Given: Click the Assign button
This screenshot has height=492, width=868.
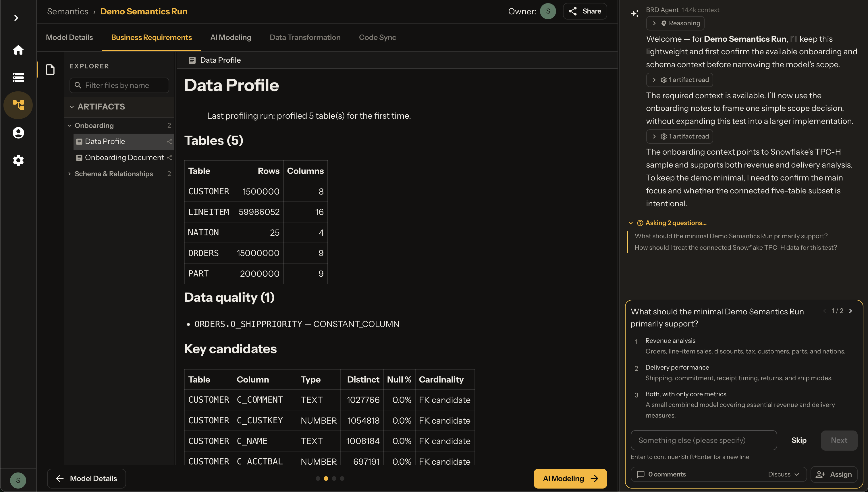Looking at the screenshot, I should pos(834,474).
